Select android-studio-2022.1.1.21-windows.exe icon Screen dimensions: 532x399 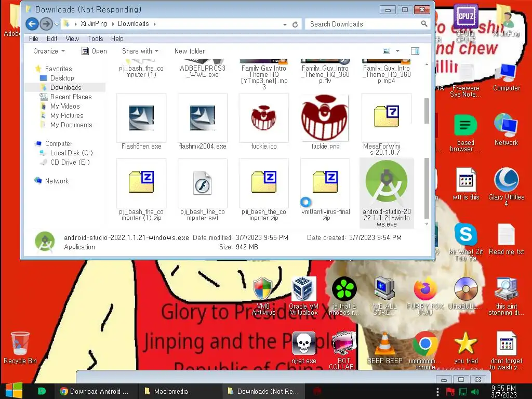pos(387,182)
